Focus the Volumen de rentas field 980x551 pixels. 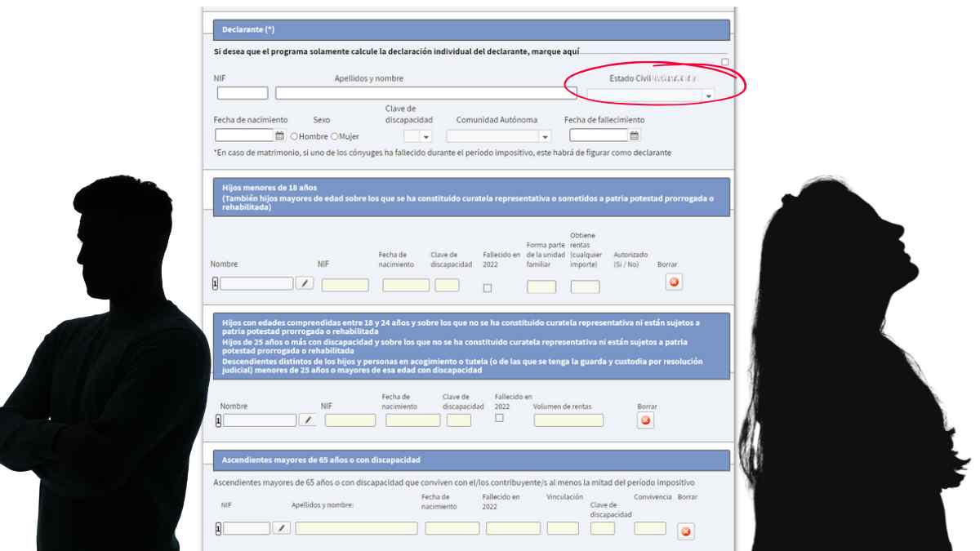coord(569,420)
